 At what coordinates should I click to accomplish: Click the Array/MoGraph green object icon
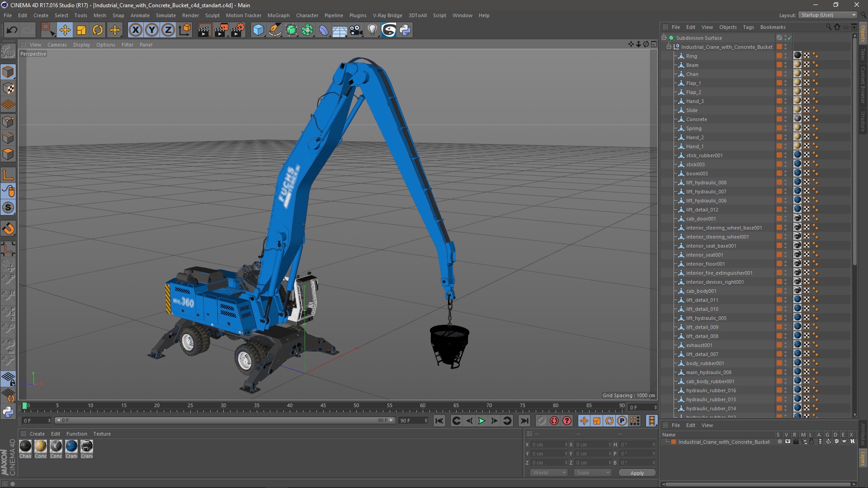click(307, 30)
